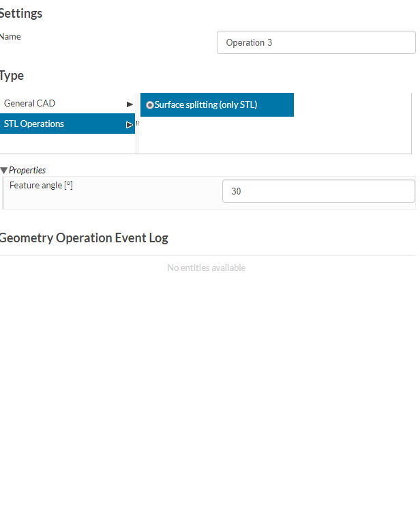420x531 pixels.
Task: Collapse Properties using the triangle icon
Action: (4, 170)
